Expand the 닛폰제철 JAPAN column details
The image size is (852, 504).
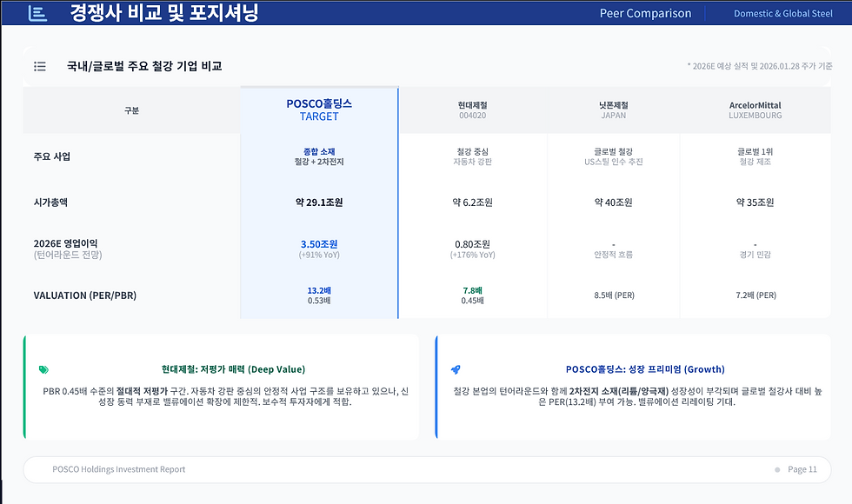point(613,108)
